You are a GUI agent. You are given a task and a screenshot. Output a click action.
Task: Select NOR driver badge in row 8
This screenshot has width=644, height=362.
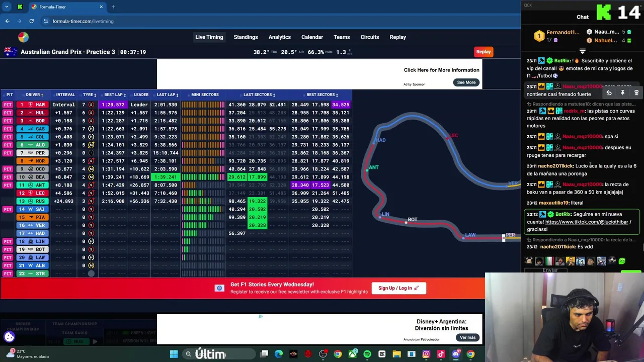tap(33, 161)
